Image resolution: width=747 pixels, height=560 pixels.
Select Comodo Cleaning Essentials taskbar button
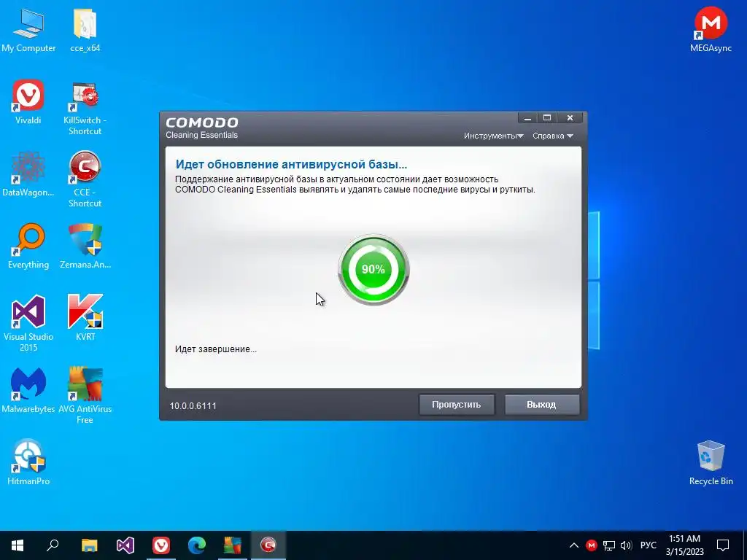click(268, 545)
